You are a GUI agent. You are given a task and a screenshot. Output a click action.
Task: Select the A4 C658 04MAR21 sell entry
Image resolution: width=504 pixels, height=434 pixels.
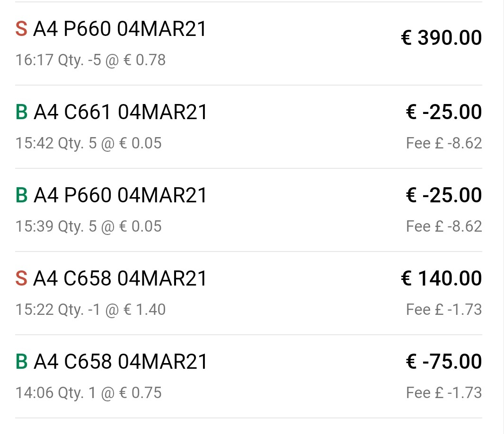120,279
